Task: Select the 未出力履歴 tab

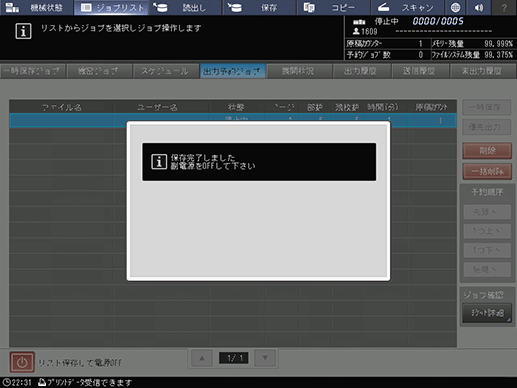Action: tap(482, 71)
